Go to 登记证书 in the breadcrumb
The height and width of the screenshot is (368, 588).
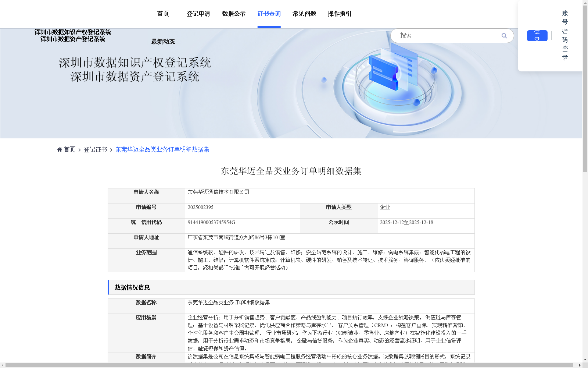[96, 149]
